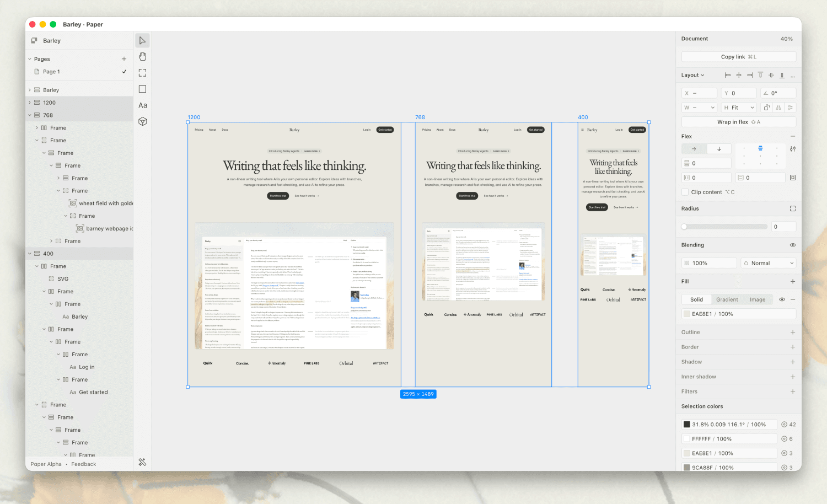The image size is (827, 504).
Task: Align selection horizontal centers
Action: coord(739,75)
